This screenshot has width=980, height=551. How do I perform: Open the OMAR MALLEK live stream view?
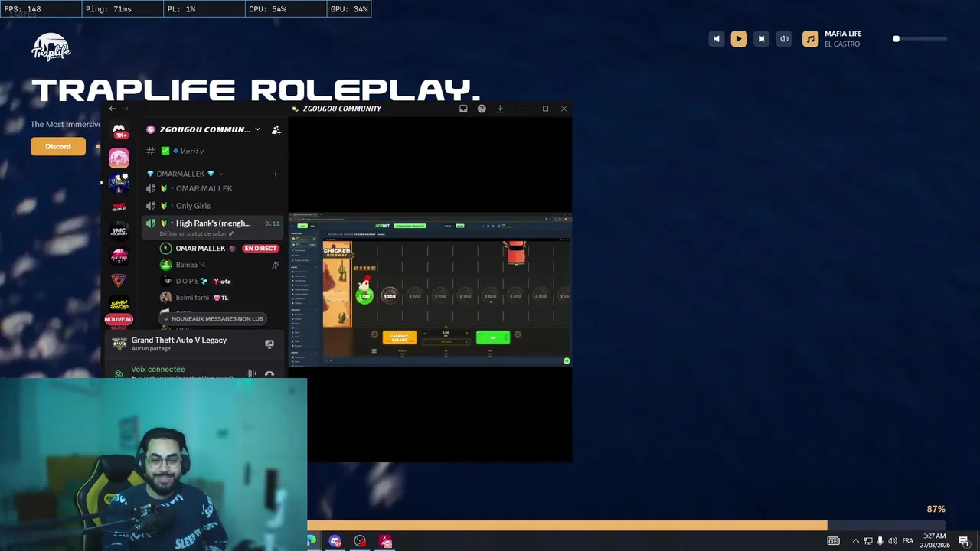[x=430, y=289]
